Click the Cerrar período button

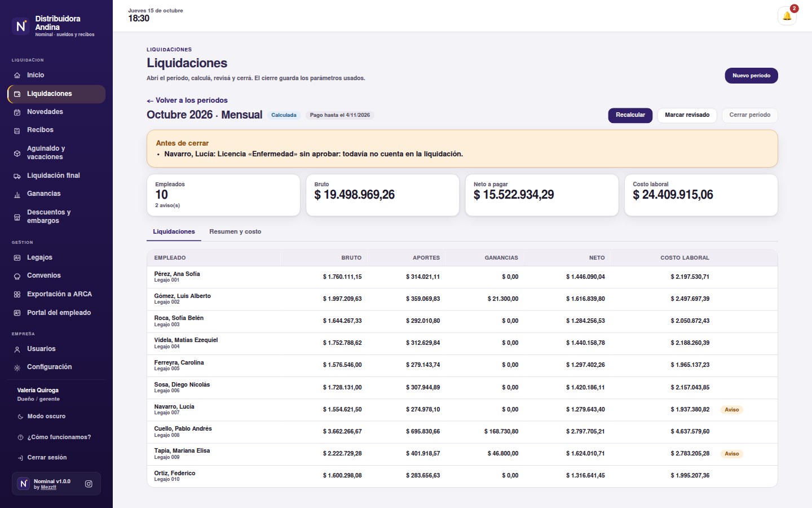749,115
